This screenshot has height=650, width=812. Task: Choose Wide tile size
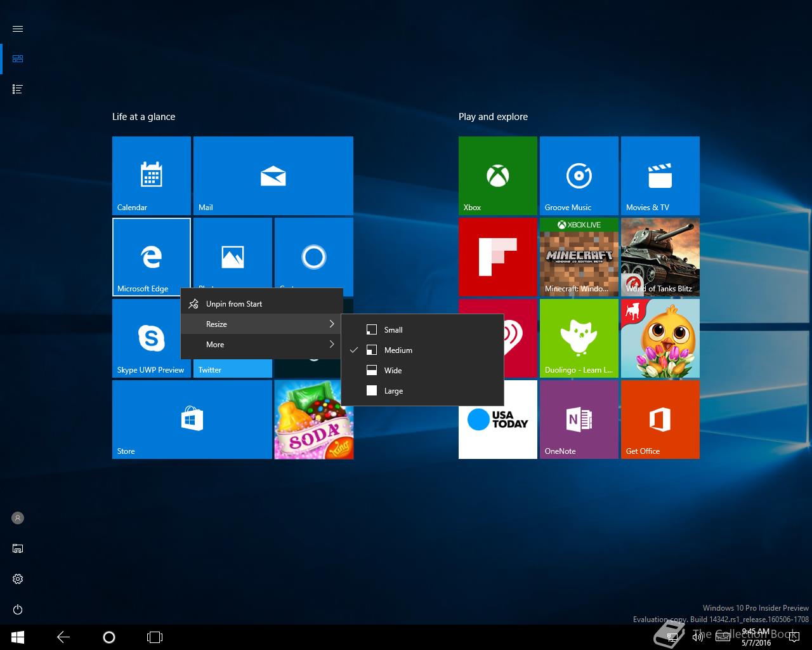422,371
